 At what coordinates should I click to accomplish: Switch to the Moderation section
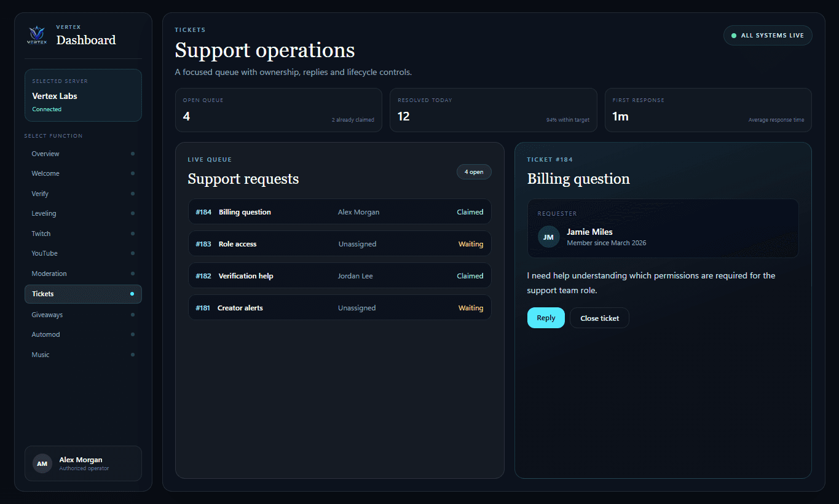[x=83, y=274]
